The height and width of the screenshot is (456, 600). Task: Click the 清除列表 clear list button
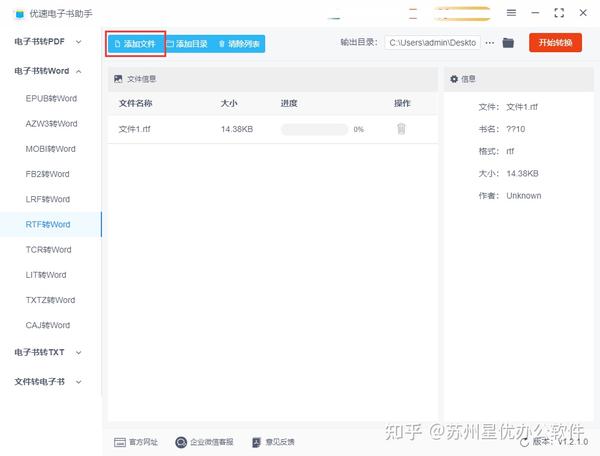[239, 44]
